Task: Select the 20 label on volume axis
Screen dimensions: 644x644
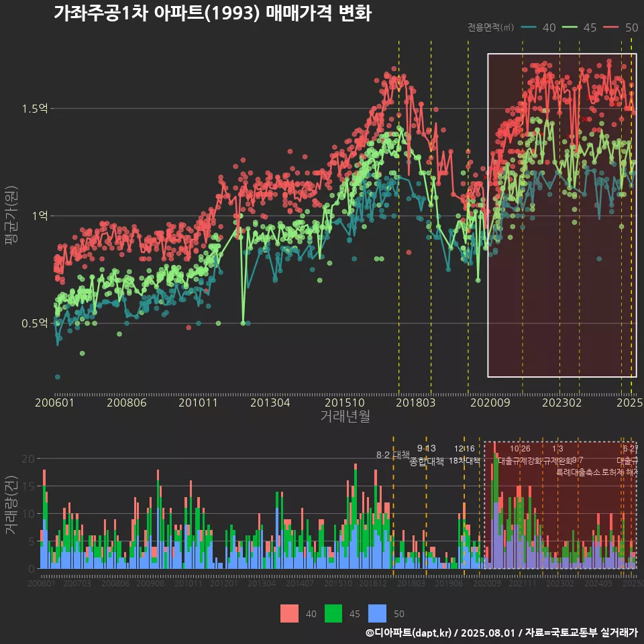Action: point(28,459)
